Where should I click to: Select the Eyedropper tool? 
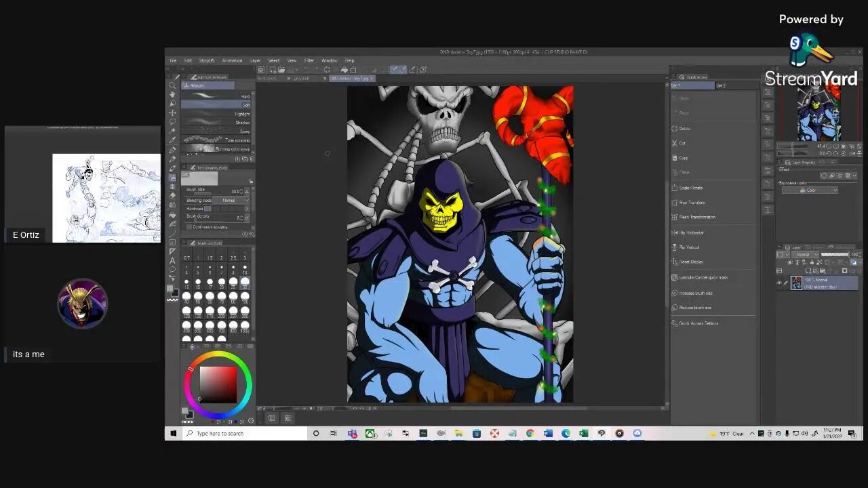pos(173,140)
